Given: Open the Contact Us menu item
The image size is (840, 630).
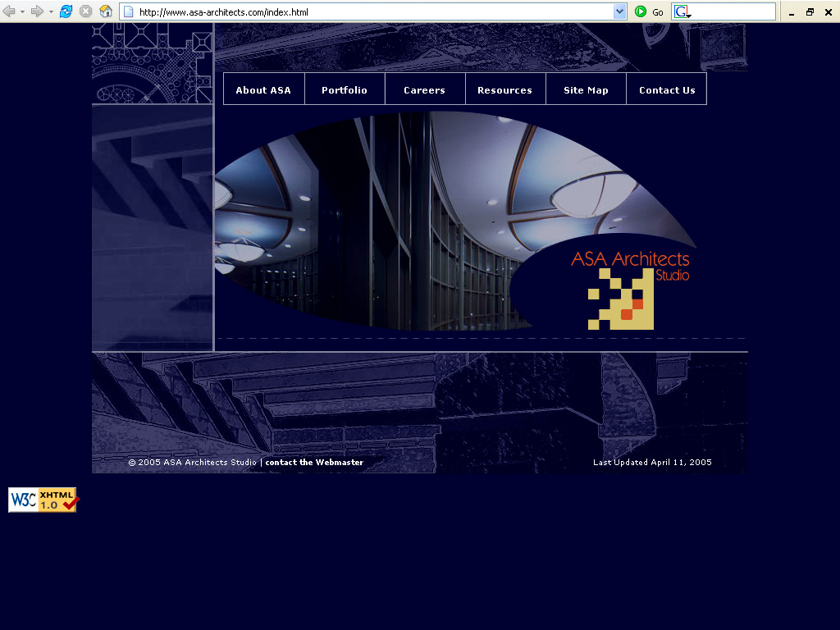Looking at the screenshot, I should [x=667, y=90].
